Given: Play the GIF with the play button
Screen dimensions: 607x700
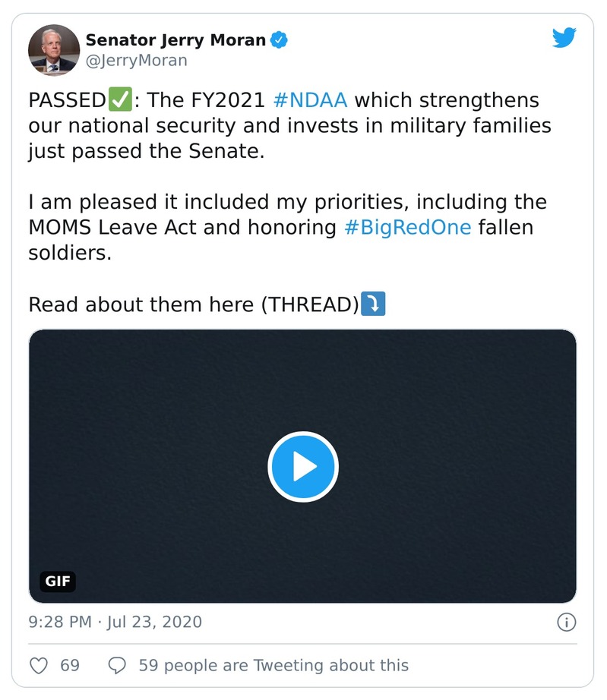Looking at the screenshot, I should [x=302, y=467].
